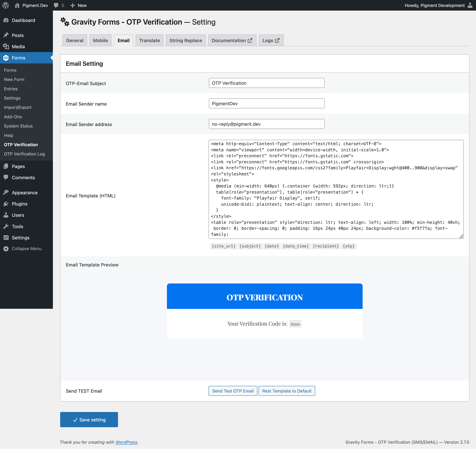Click the OTP-Email Subject input field
Image resolution: width=476 pixels, height=449 pixels.
[266, 83]
